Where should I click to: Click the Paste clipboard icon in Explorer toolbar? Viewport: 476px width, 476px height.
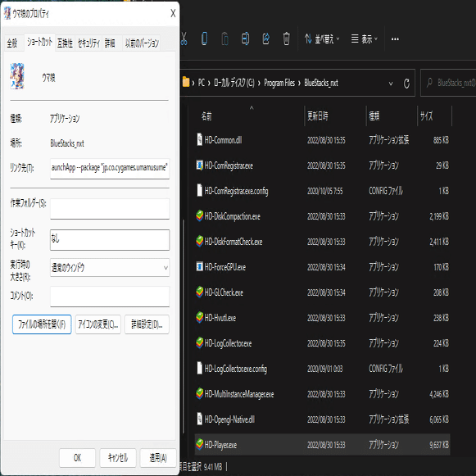225,39
